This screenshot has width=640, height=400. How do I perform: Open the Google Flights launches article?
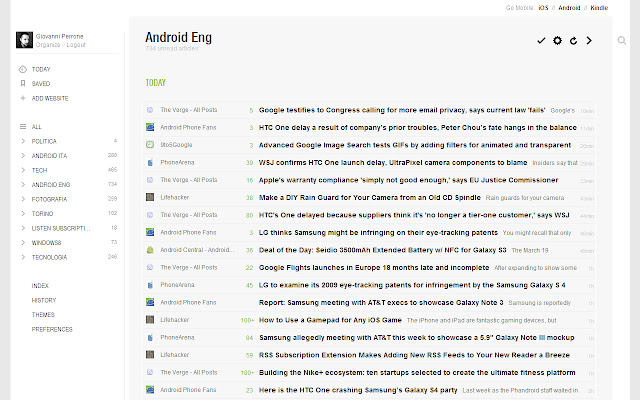pyautogui.click(x=375, y=268)
